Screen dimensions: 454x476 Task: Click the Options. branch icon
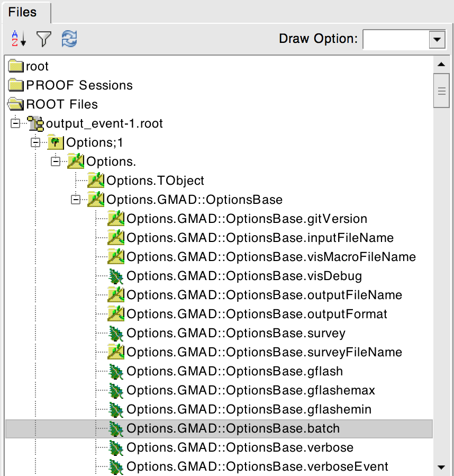coord(76,161)
